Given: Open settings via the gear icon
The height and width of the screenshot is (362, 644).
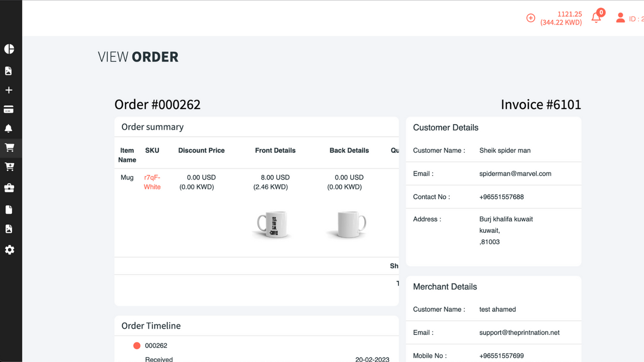Looking at the screenshot, I should (x=9, y=250).
